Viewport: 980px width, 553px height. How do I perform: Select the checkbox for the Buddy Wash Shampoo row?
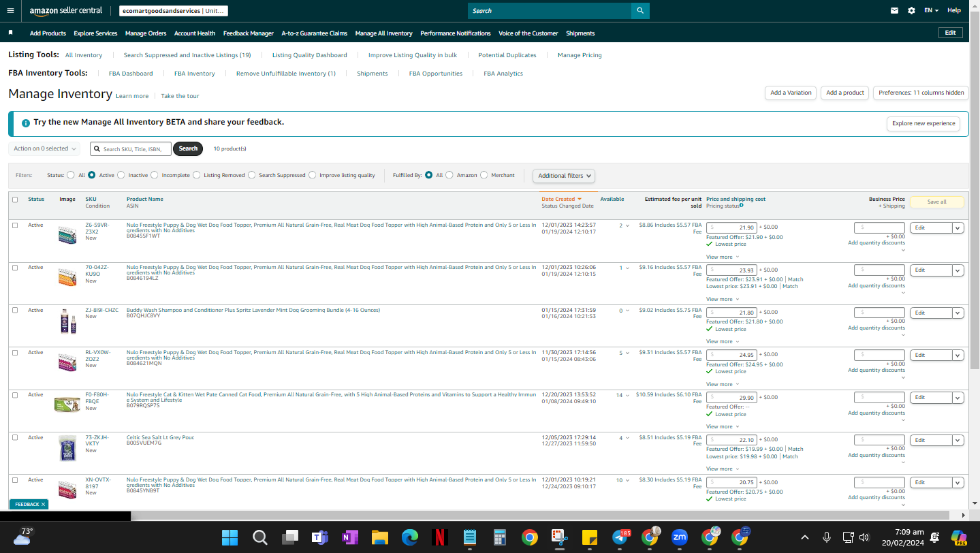pyautogui.click(x=15, y=310)
